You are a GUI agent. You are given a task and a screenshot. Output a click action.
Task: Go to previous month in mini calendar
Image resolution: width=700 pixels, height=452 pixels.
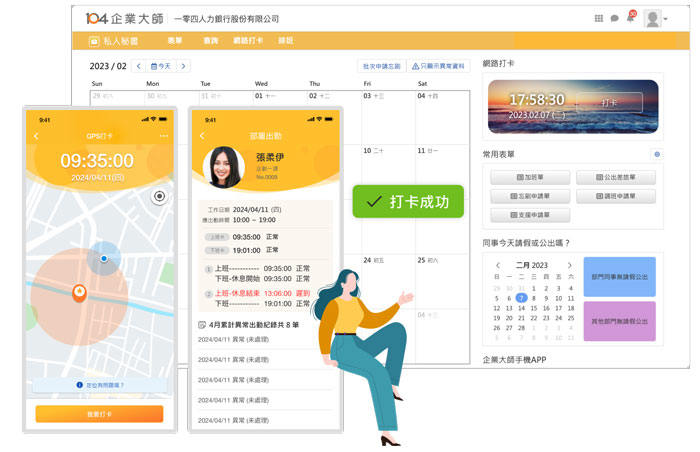(x=498, y=265)
